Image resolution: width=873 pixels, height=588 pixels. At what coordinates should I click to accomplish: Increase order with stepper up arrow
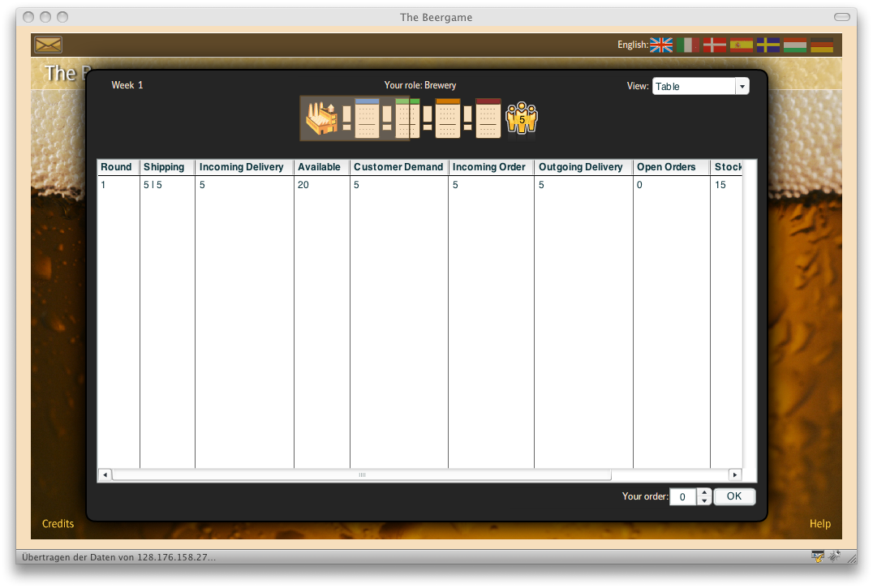[704, 492]
